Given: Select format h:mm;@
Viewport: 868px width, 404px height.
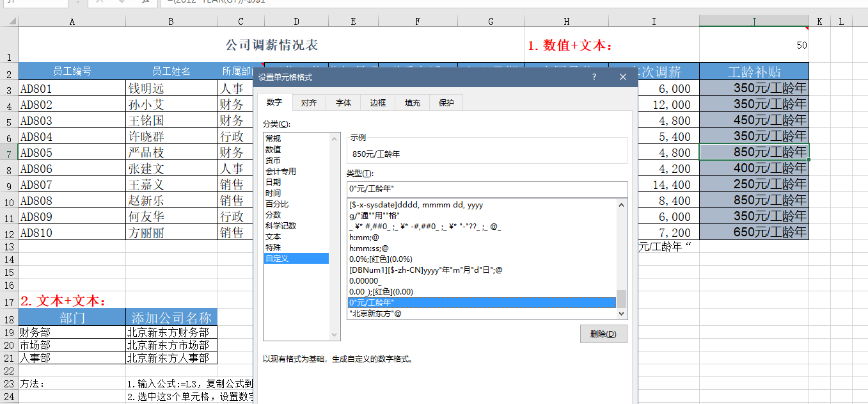Looking at the screenshot, I should point(482,237).
